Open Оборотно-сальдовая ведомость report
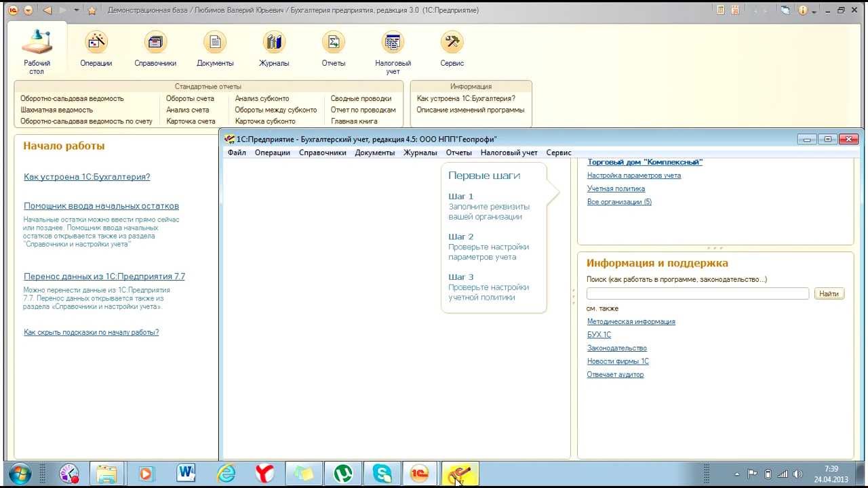 (72, 98)
